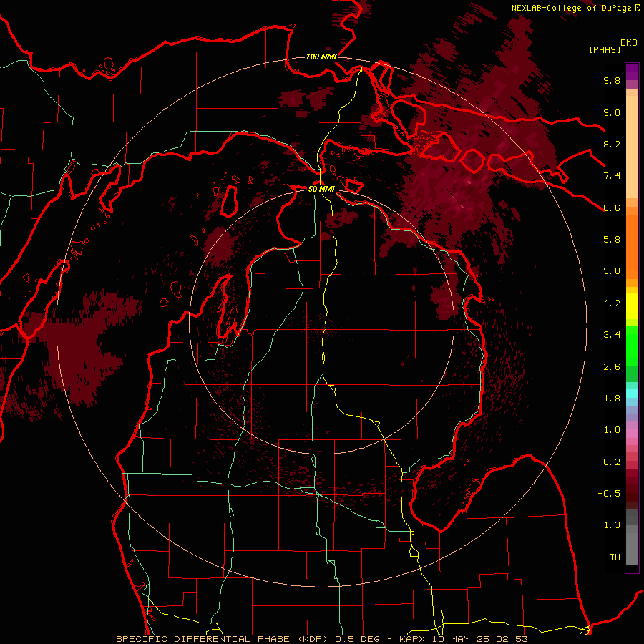Click the 50 NMI range ring label
644x644 pixels.
pos(321,189)
